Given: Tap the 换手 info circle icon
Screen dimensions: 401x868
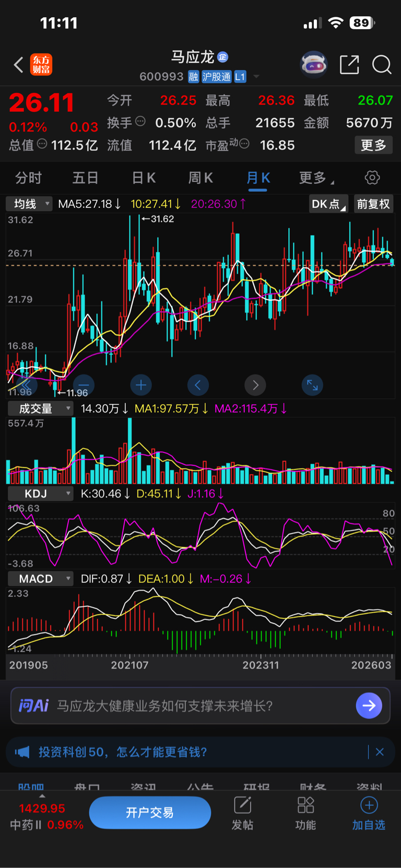Looking at the screenshot, I should pos(140,121).
